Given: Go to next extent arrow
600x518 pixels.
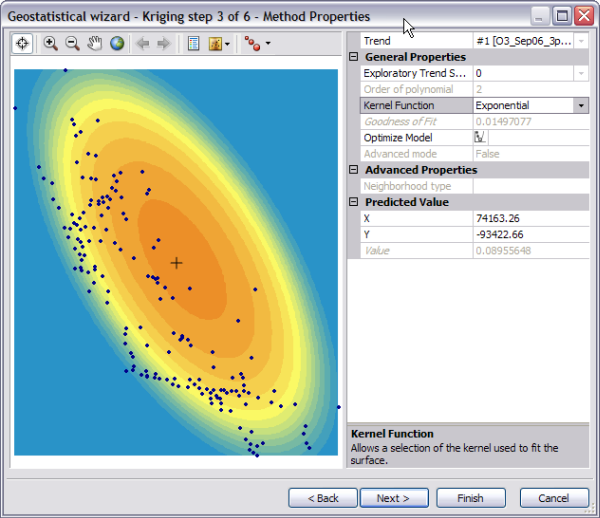Looking at the screenshot, I should [x=164, y=43].
